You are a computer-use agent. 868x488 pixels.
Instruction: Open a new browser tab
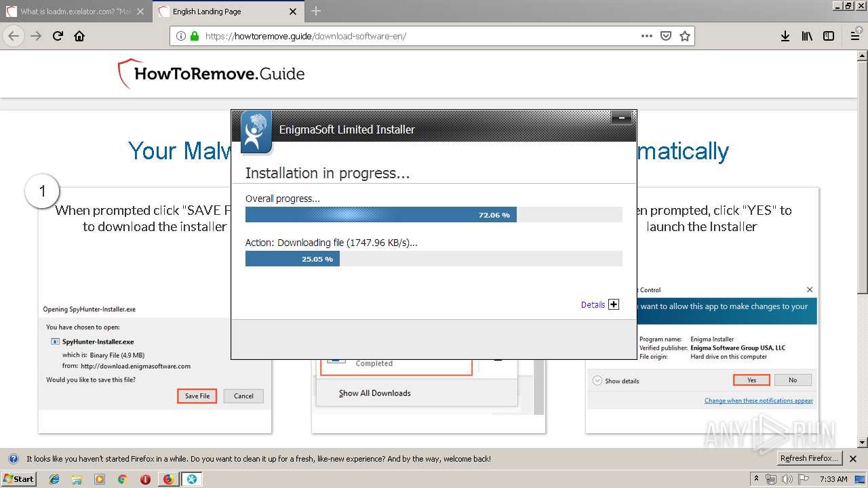point(316,11)
